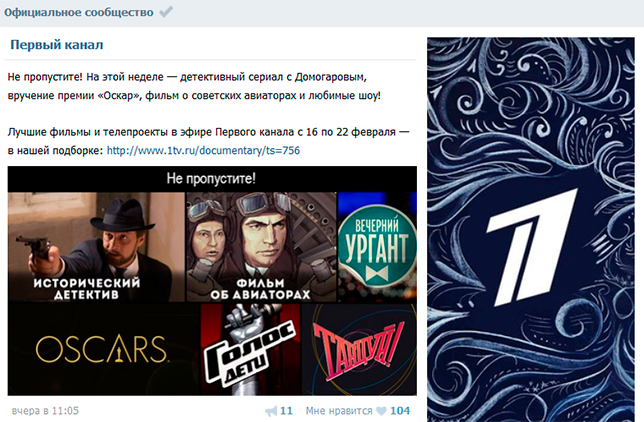Click the Не пропустите! banner header

(212, 179)
